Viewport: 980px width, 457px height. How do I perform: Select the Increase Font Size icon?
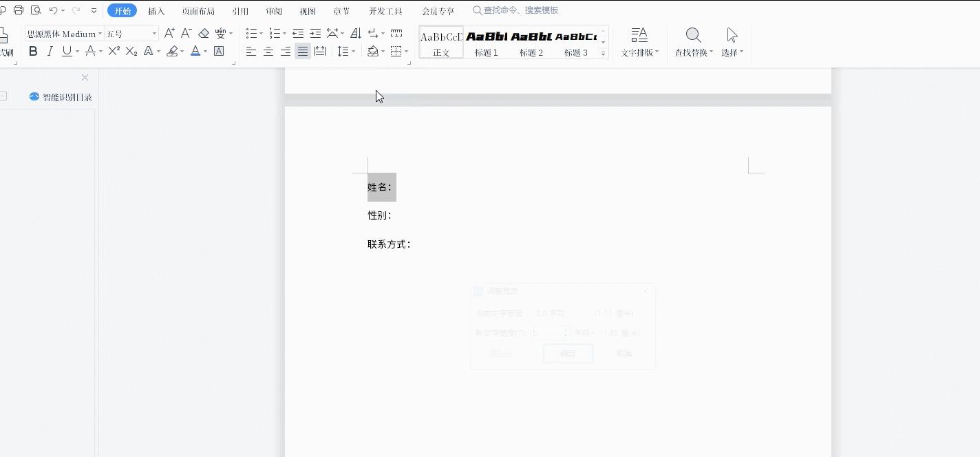pos(169,32)
